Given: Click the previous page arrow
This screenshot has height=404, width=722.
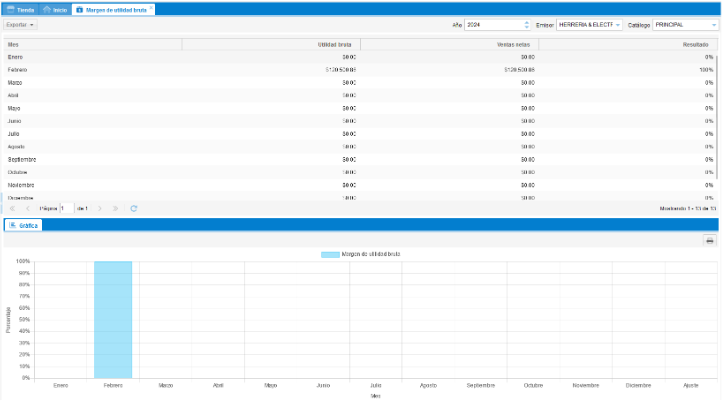Looking at the screenshot, I should click(27, 208).
